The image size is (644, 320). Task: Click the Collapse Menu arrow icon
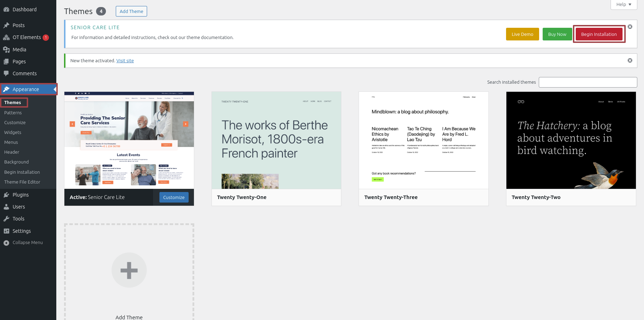pyautogui.click(x=6, y=243)
